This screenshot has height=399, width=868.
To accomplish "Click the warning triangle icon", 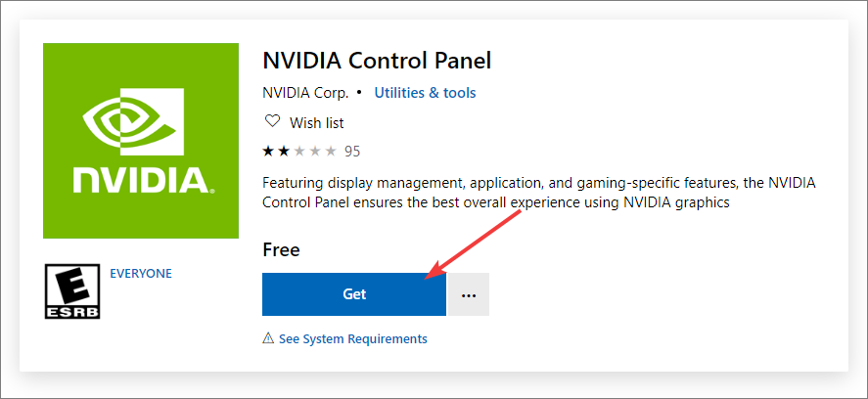I will (268, 337).
